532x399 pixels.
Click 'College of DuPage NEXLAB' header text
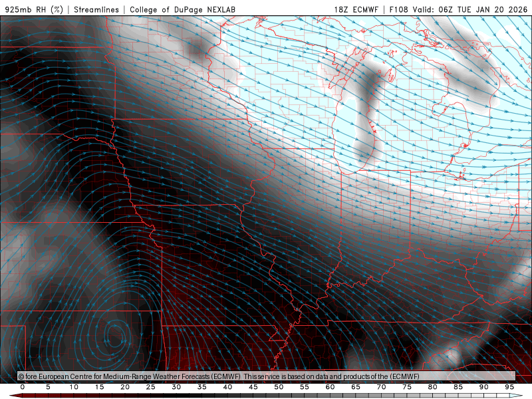[182, 9]
